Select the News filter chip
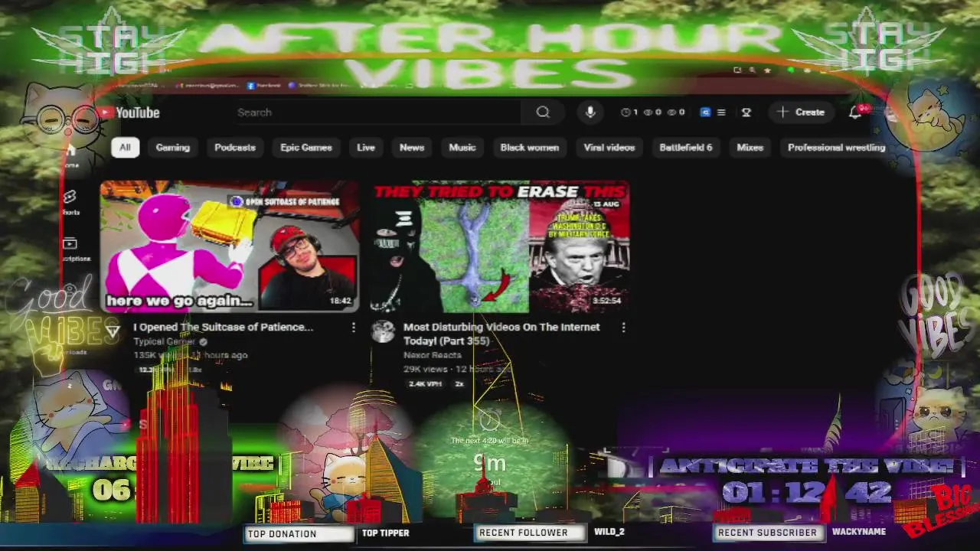980x551 pixels. (412, 148)
